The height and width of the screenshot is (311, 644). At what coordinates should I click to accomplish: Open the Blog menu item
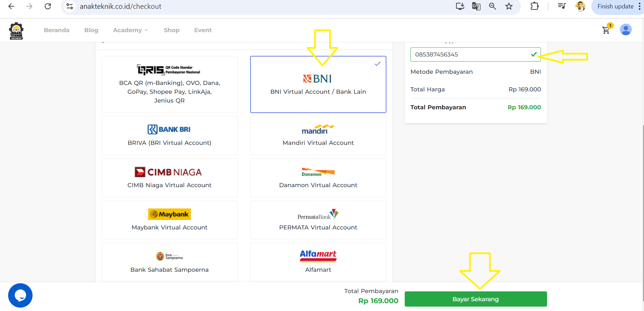91,30
